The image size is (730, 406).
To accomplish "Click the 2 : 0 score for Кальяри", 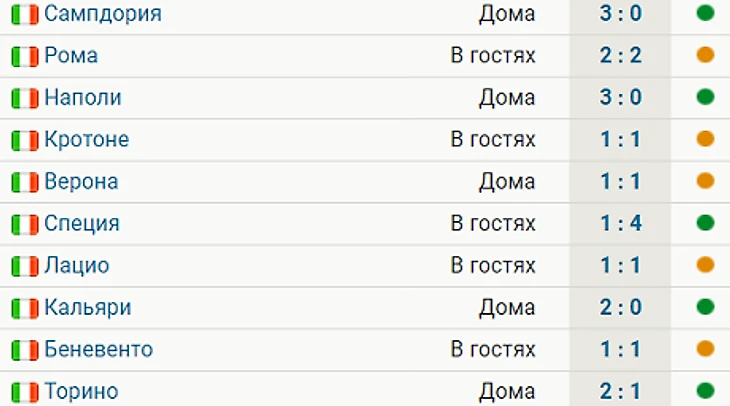I will 621,307.
